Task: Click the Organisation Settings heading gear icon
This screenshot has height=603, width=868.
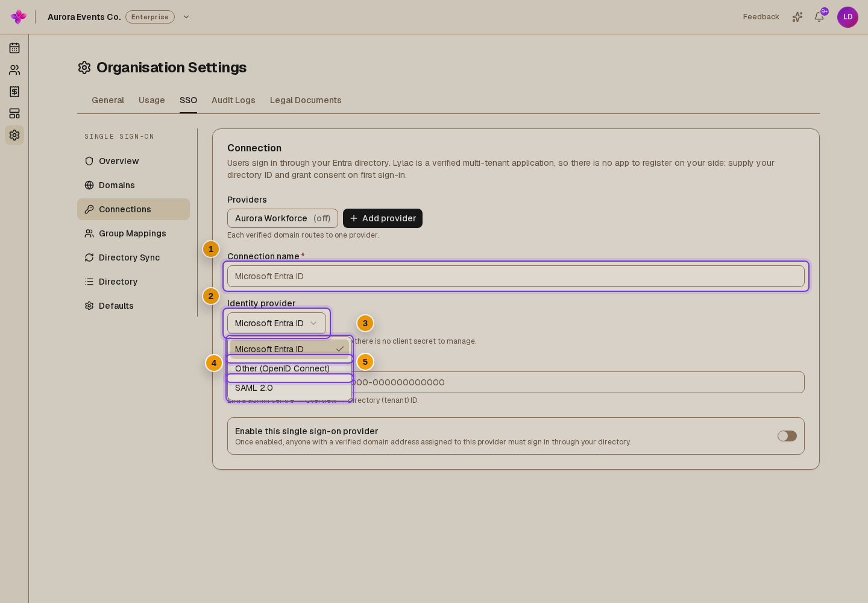Action: click(84, 68)
